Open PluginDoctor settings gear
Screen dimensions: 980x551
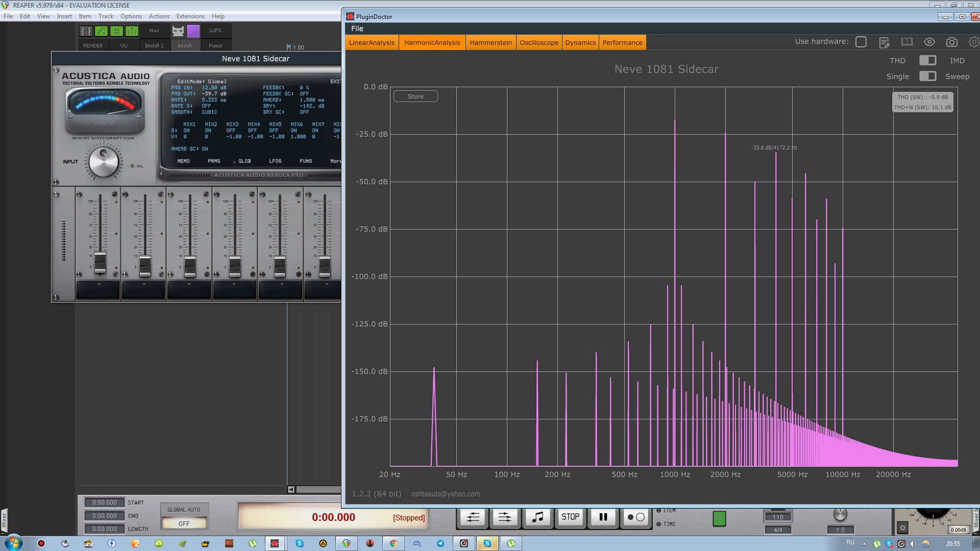click(974, 42)
